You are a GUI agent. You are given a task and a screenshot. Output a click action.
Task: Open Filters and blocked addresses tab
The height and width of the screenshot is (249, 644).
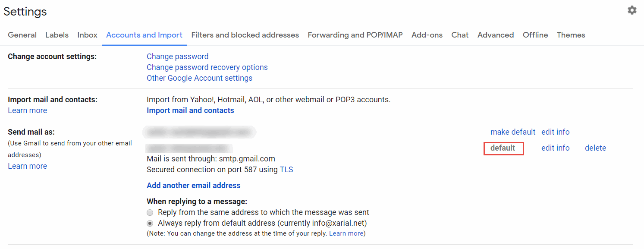pos(245,35)
